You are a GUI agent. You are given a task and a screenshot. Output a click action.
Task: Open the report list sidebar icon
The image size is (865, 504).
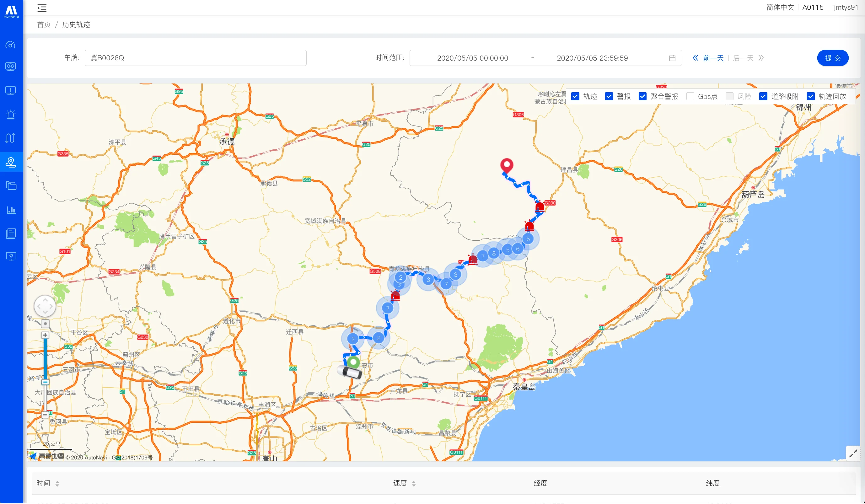tap(11, 234)
